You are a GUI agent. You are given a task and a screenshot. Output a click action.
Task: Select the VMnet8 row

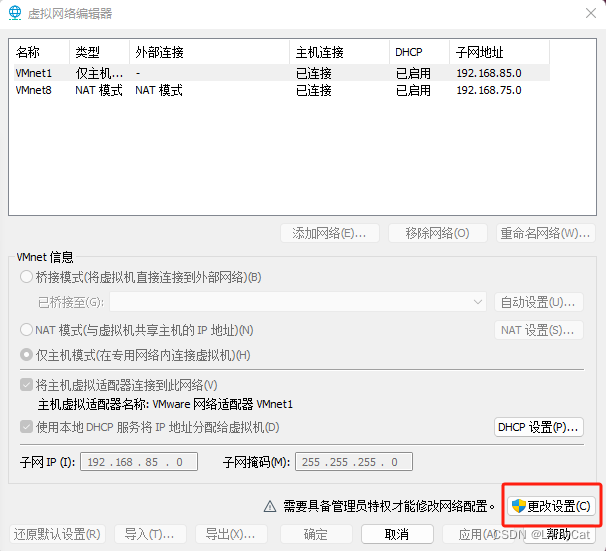click(282, 90)
